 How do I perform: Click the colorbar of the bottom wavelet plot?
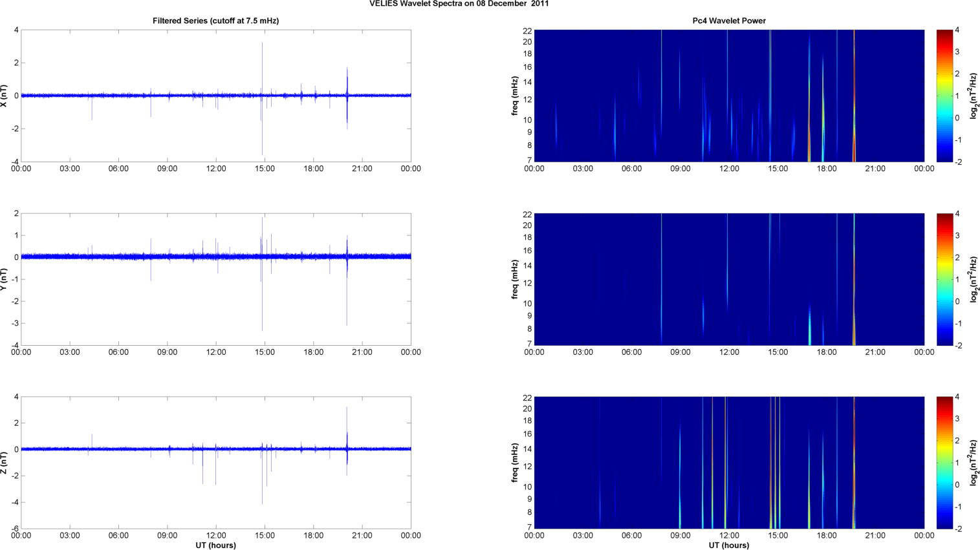tap(944, 463)
